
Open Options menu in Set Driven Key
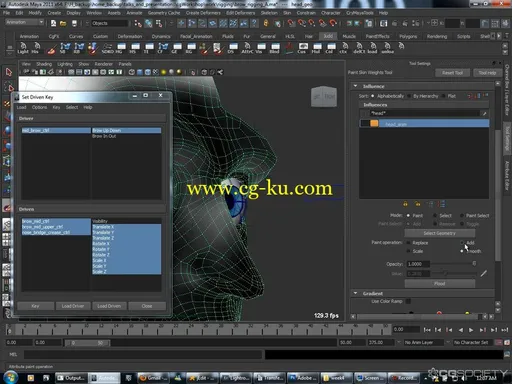click(x=39, y=107)
